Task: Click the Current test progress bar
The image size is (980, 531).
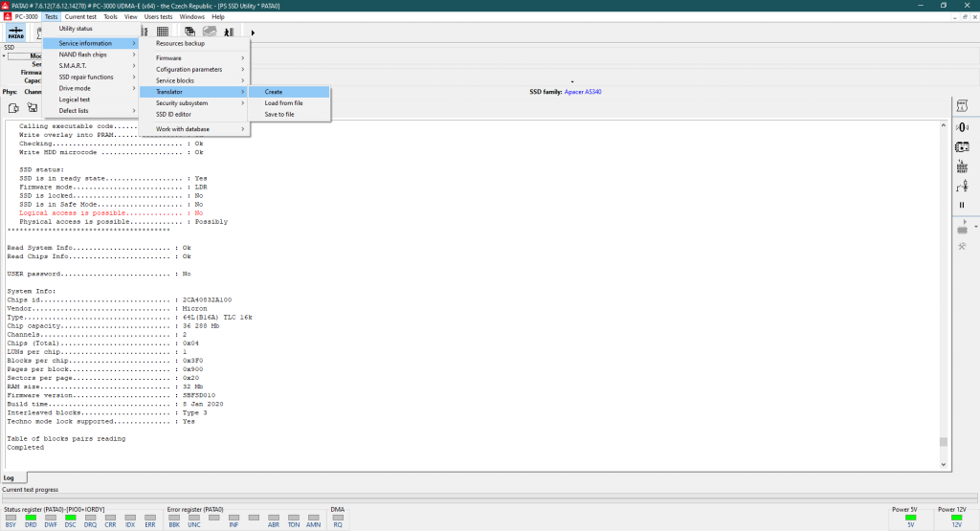Action: 479,498
